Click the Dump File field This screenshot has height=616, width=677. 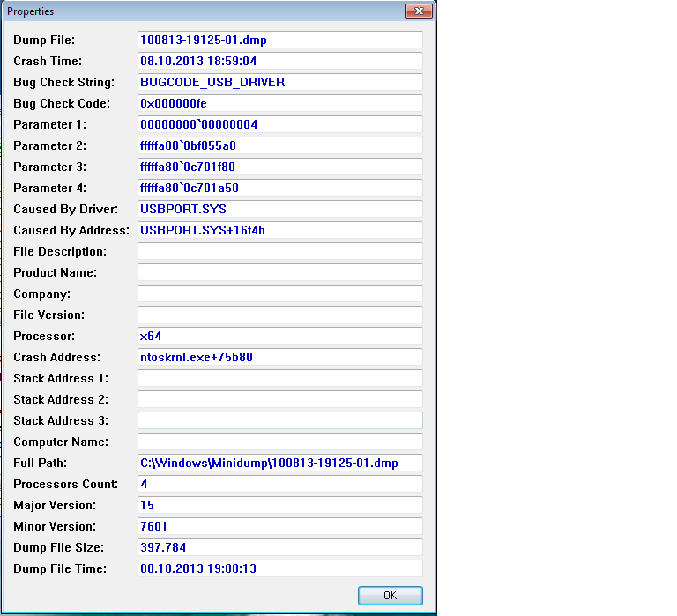tap(280, 40)
